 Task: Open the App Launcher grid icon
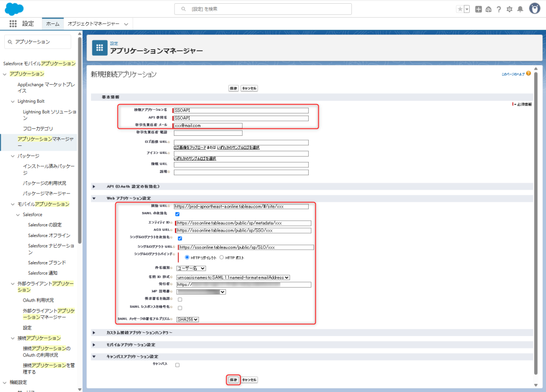pyautogui.click(x=13, y=23)
